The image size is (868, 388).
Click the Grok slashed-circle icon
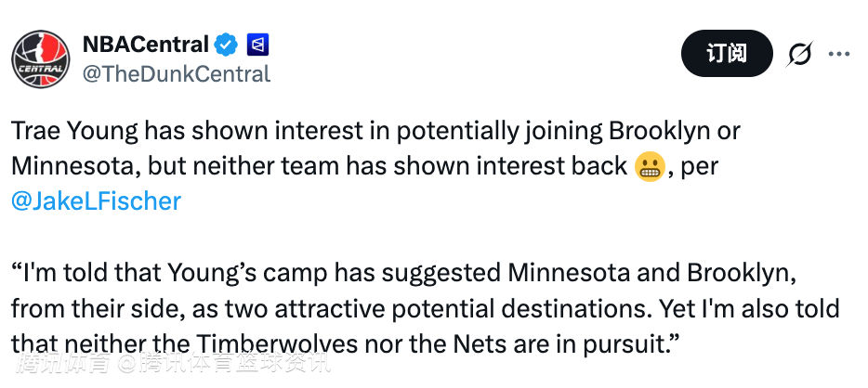pos(798,54)
